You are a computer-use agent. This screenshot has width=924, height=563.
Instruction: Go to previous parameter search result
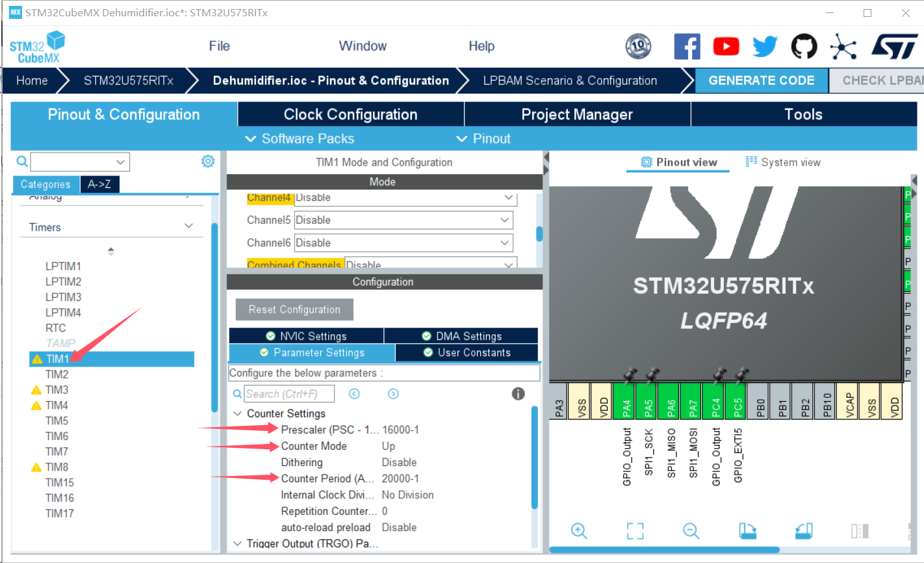coord(354,394)
